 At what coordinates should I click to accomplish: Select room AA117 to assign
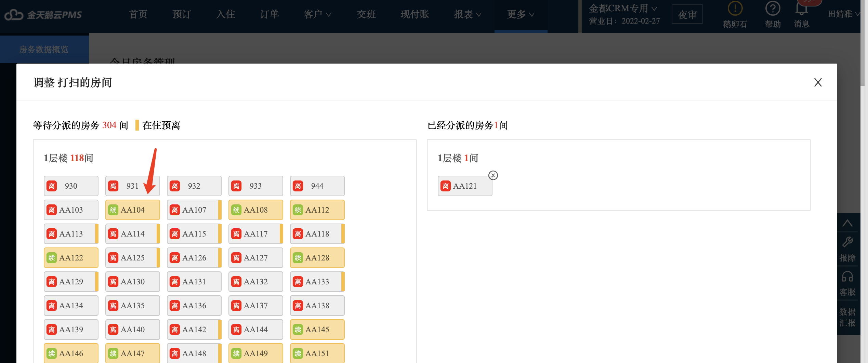(x=256, y=234)
